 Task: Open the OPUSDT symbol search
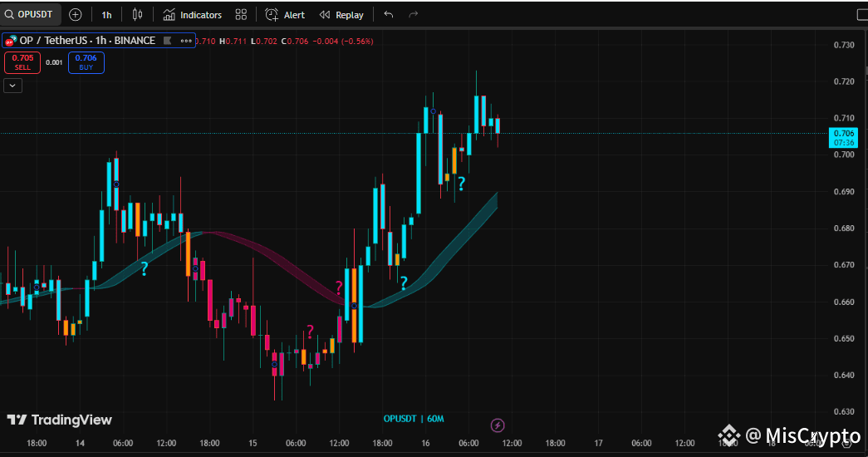coord(29,14)
